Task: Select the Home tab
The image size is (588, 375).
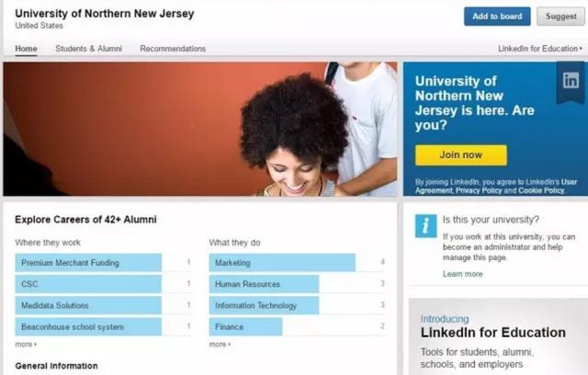Action: click(x=26, y=49)
